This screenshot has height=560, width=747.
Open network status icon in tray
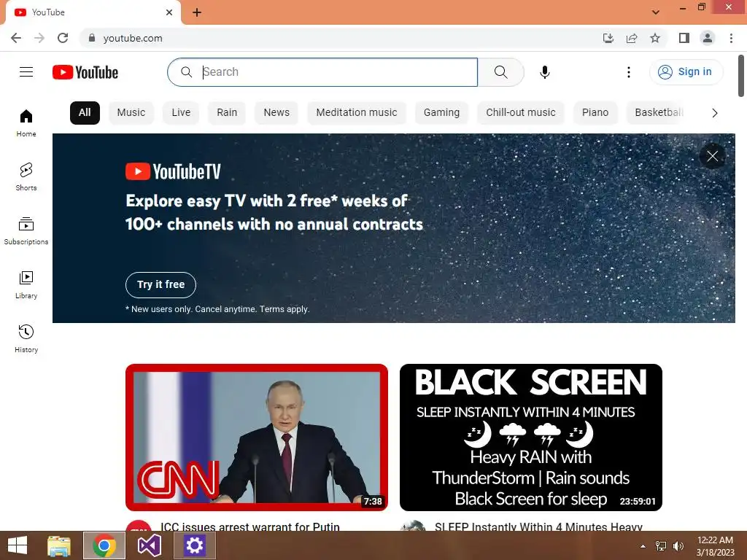coord(661,546)
